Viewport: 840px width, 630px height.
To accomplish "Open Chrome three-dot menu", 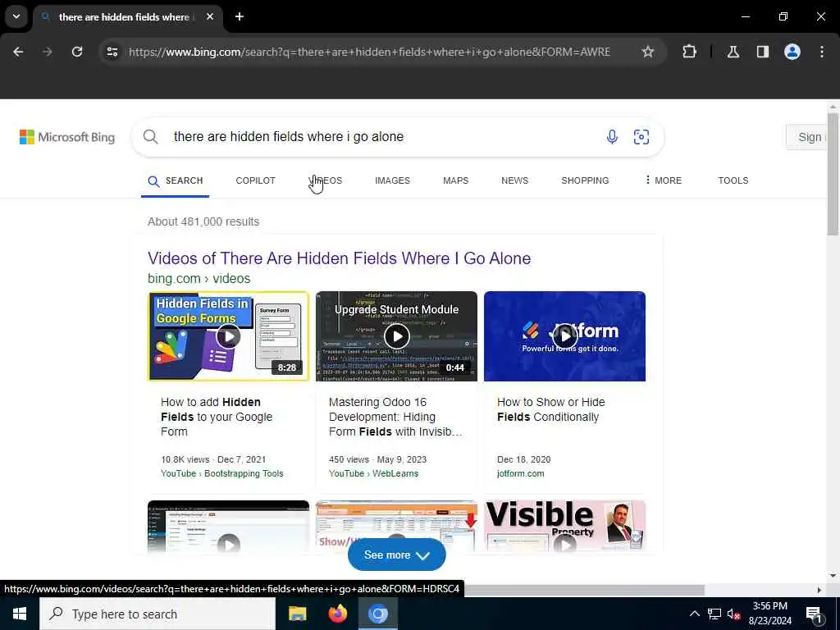I will pyautogui.click(x=822, y=52).
